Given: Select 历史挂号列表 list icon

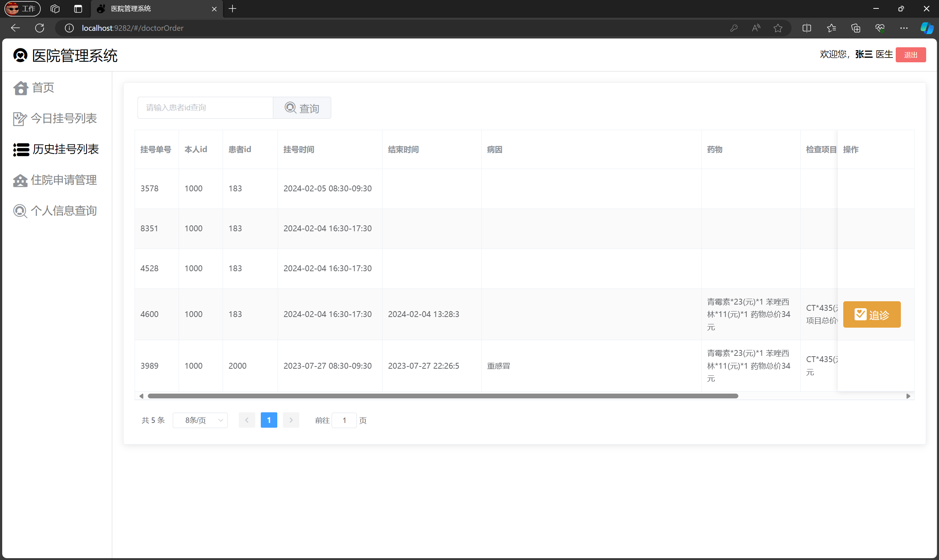Looking at the screenshot, I should tap(21, 150).
